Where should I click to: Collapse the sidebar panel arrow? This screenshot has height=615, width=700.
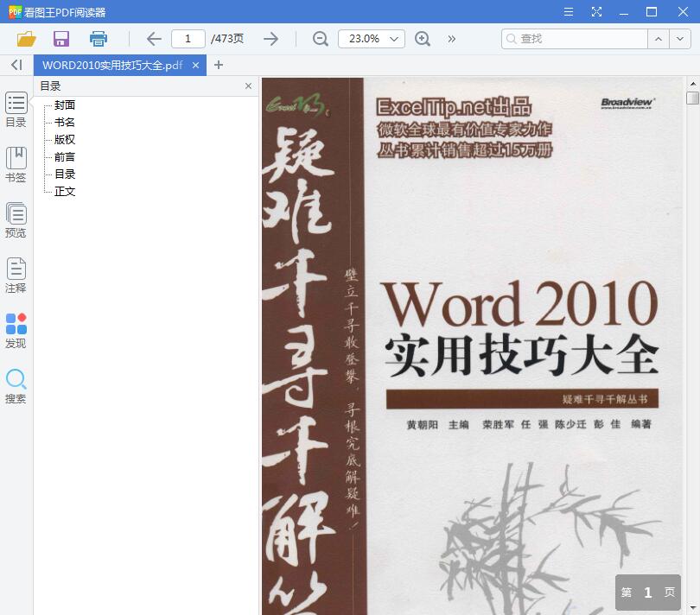[16, 65]
